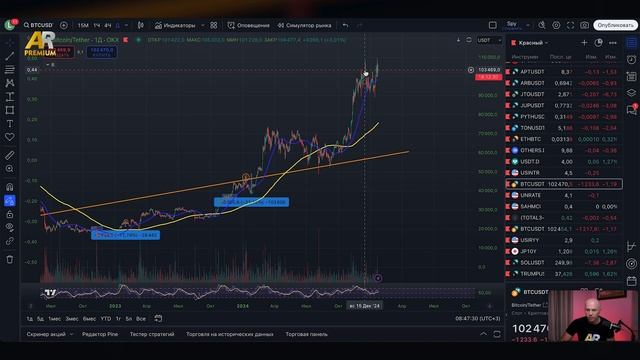Screen dimensions: 640x360
Task: Open chart settings gear icon
Action: coord(556,25)
